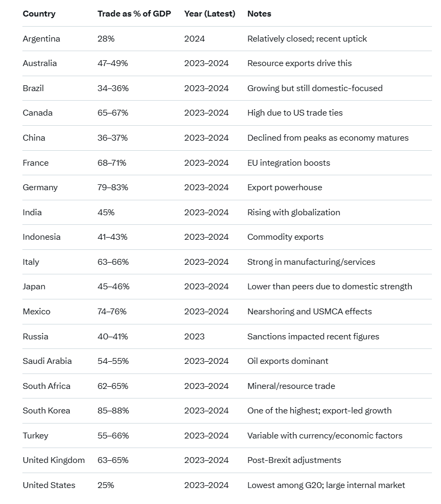The image size is (441, 504).
Task: Select the Argentina country cell
Action: [x=42, y=39]
